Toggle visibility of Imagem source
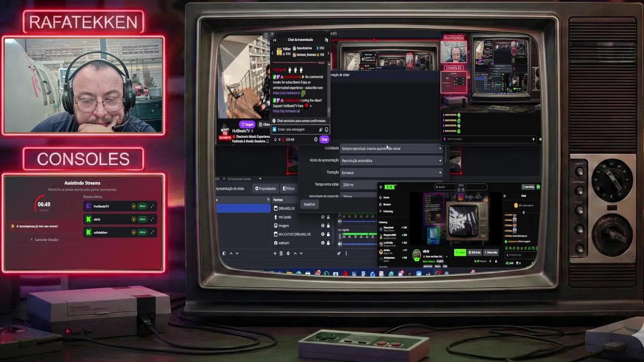 point(323,226)
